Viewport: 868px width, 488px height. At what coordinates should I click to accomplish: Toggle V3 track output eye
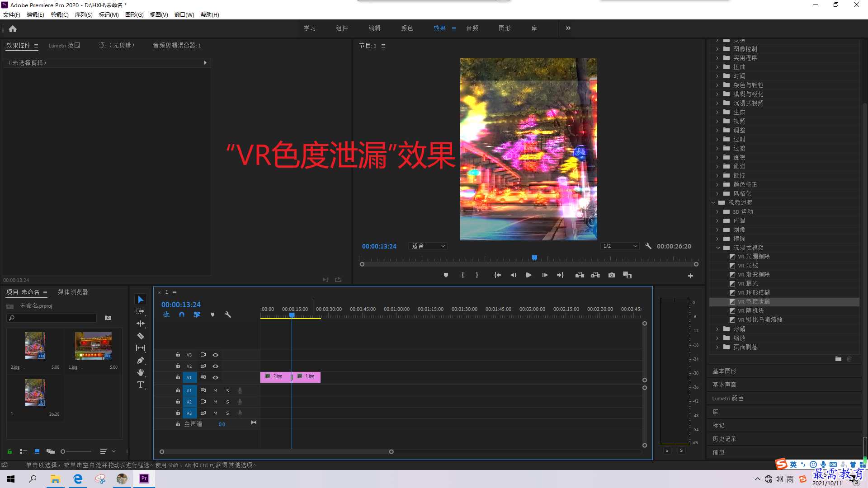[x=216, y=355]
